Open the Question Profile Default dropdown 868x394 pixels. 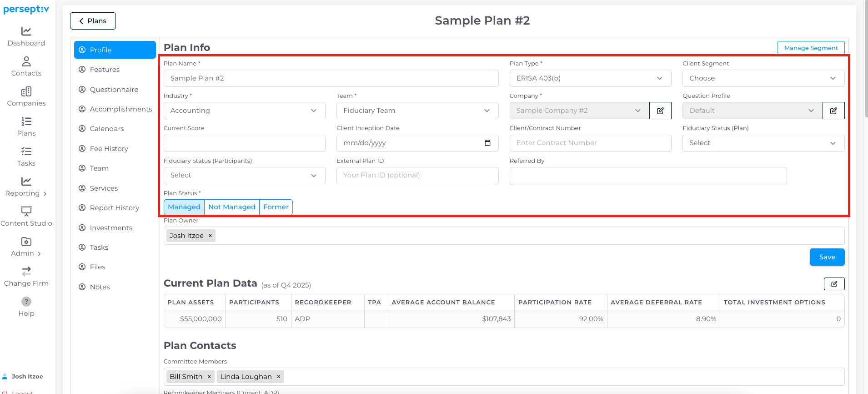753,111
